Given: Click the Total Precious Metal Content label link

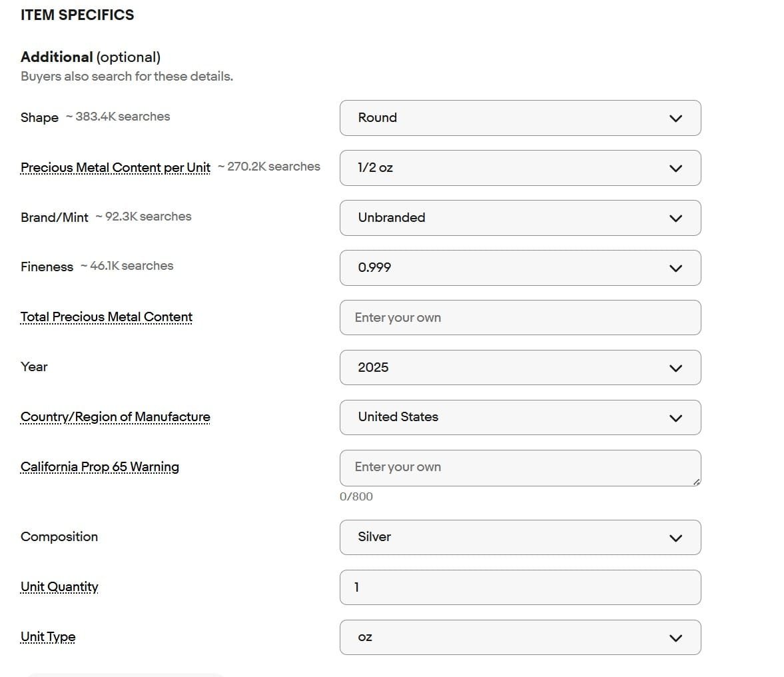Looking at the screenshot, I should (107, 317).
